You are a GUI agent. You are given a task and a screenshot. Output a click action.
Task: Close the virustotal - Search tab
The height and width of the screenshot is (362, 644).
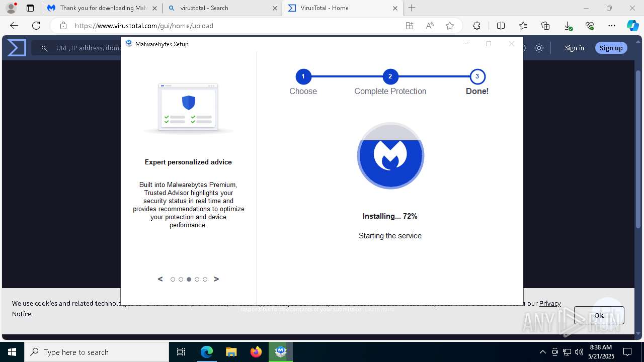pos(275,8)
